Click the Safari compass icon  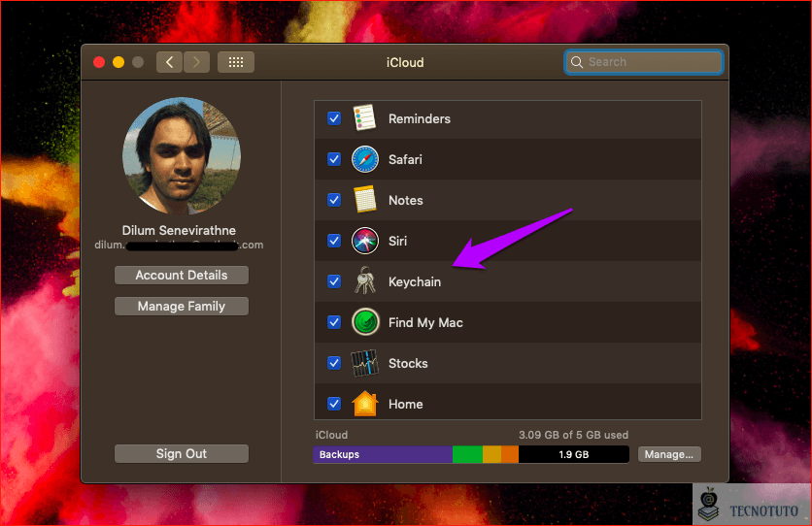pyautogui.click(x=365, y=159)
